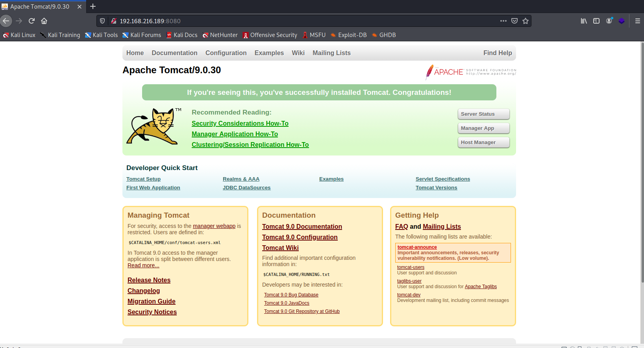Click Find Help in navigation bar
Screen dimensions: 644x348
[x=498, y=53]
